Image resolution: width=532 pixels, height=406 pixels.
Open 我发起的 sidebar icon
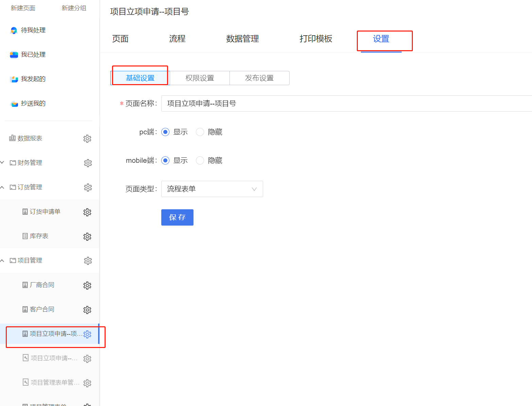[x=14, y=79]
